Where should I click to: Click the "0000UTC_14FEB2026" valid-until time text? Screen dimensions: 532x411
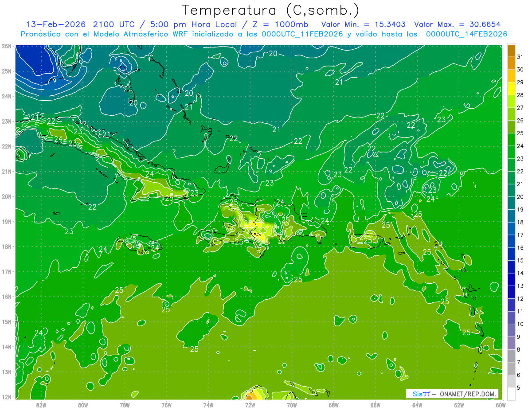[467, 34]
